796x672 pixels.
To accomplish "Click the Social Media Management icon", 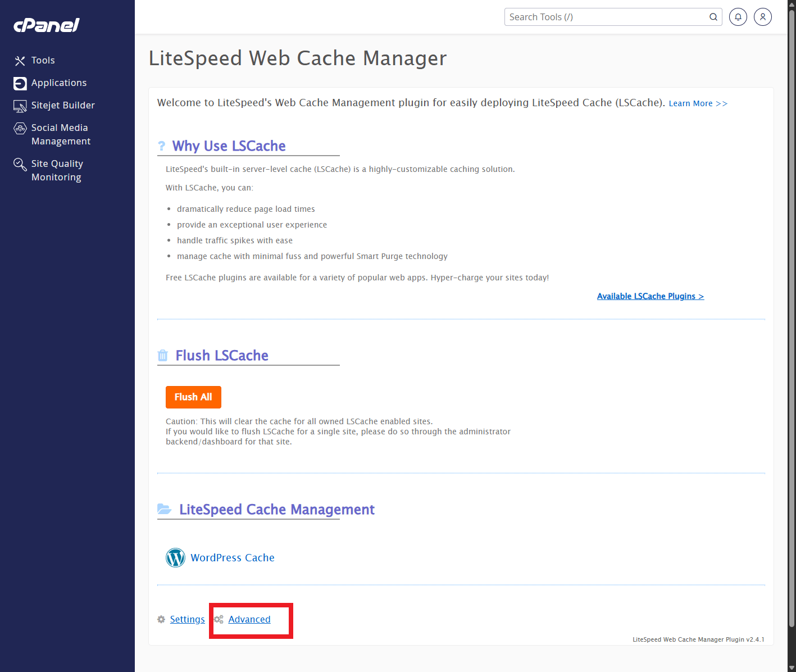I will pos(20,128).
